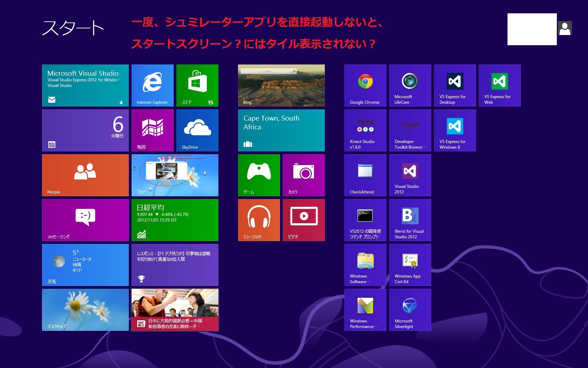Open the Calendar tile showing 6 火曜日
The height and width of the screenshot is (368, 588).
point(85,130)
